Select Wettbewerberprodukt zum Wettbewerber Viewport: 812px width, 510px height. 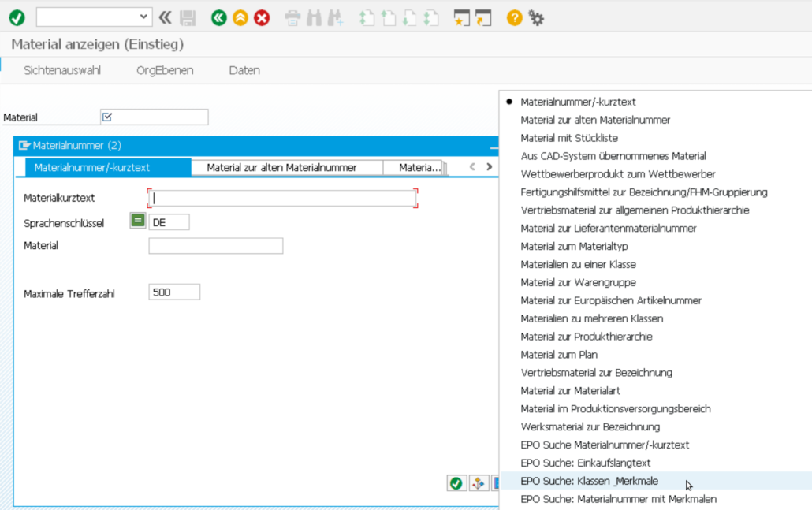click(618, 174)
